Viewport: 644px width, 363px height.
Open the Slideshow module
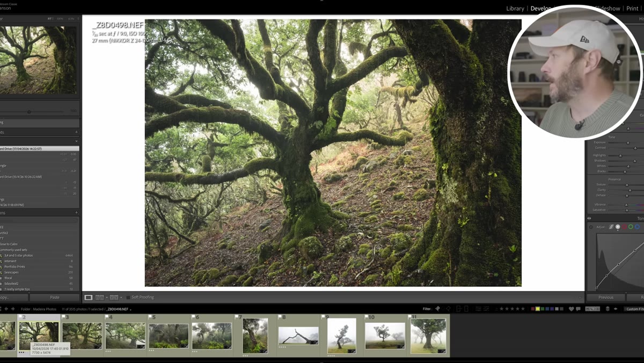click(607, 9)
